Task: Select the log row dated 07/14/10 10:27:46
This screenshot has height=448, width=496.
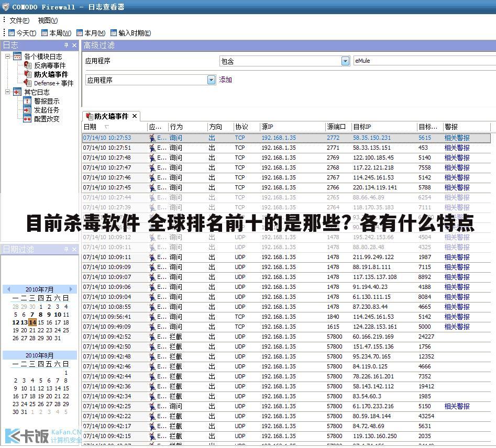Action: 286,178
